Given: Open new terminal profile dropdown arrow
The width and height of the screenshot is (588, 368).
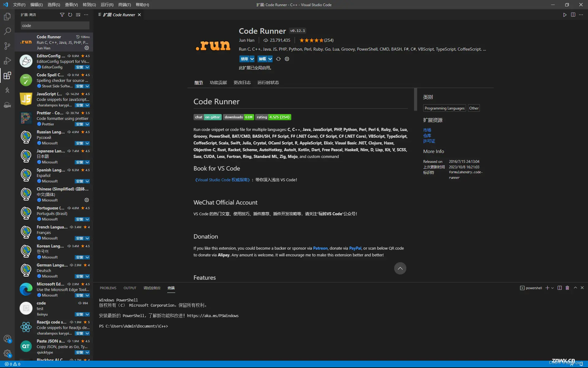Looking at the screenshot, I should tap(552, 288).
